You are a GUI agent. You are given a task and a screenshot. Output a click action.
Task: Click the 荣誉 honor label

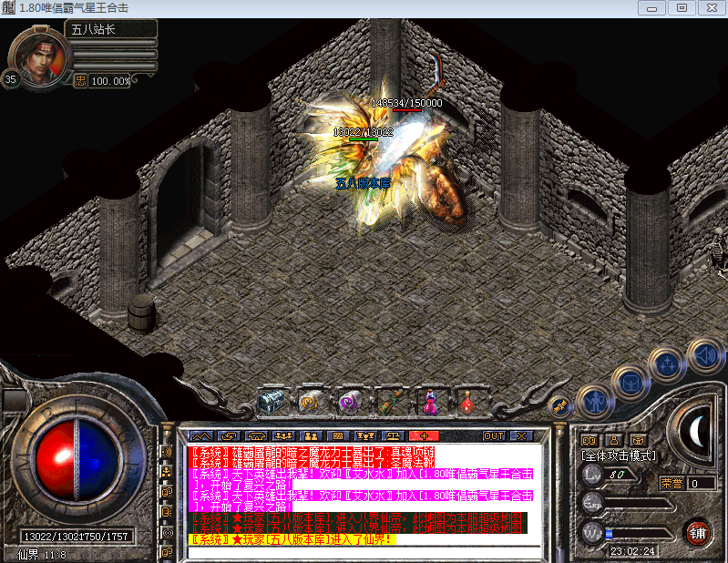[672, 484]
